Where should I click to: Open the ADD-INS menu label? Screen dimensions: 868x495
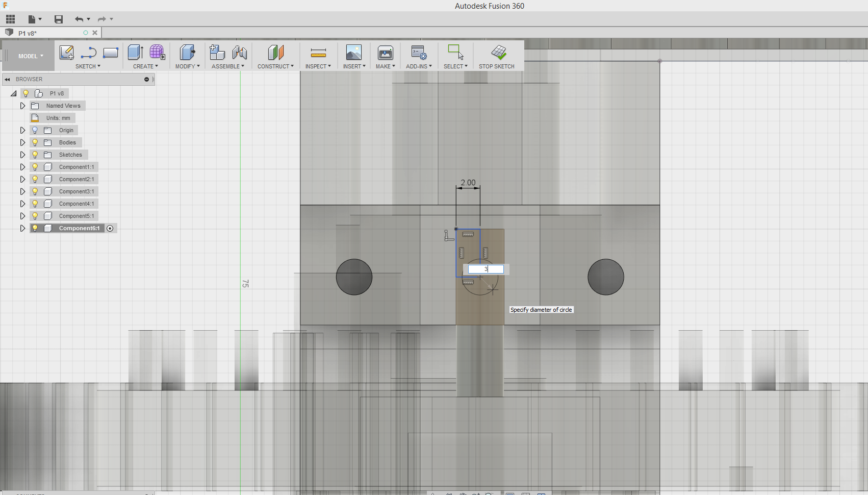pyautogui.click(x=419, y=66)
